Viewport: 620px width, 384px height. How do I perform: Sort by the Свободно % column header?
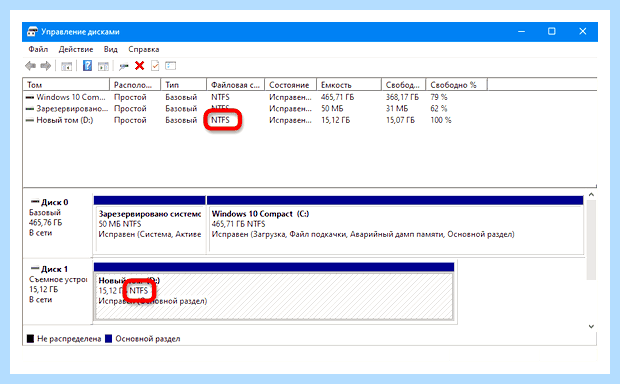(x=457, y=85)
